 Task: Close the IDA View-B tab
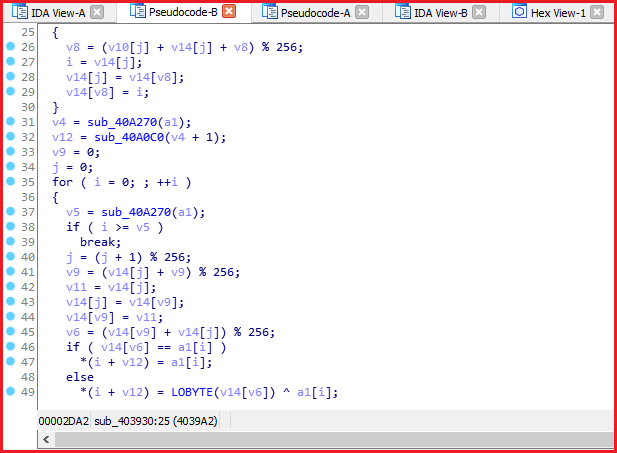[x=478, y=13]
